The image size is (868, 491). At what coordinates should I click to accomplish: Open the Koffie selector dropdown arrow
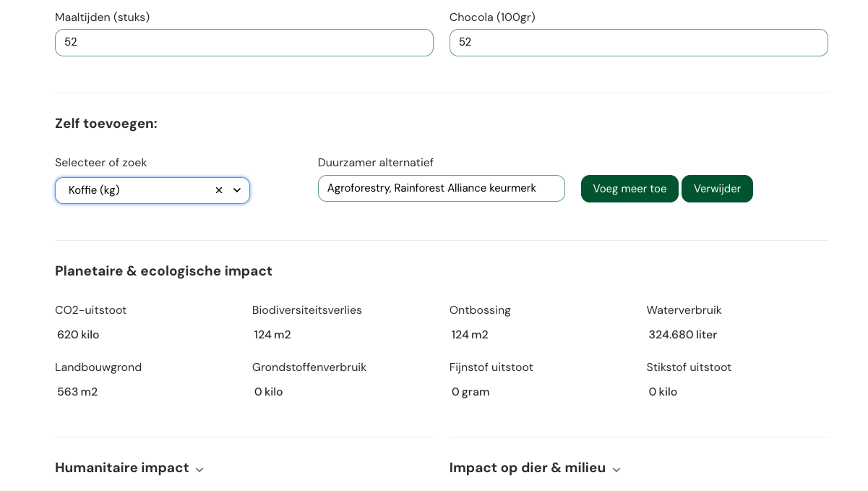tap(237, 190)
